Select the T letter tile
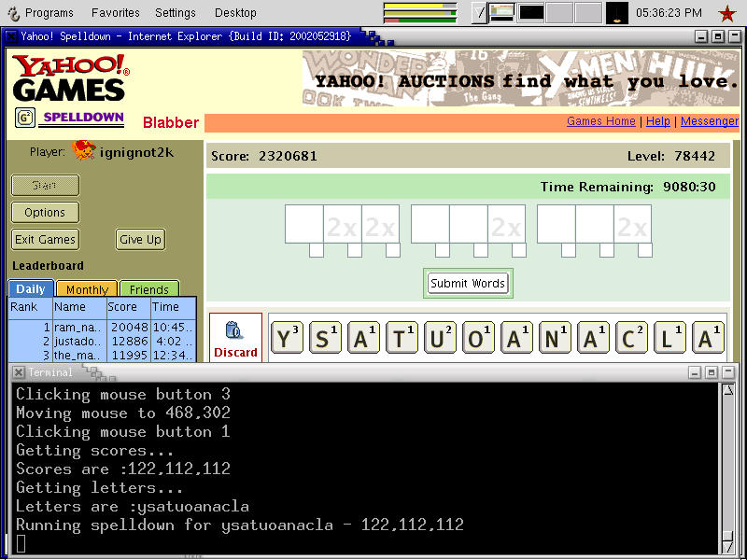 (402, 338)
